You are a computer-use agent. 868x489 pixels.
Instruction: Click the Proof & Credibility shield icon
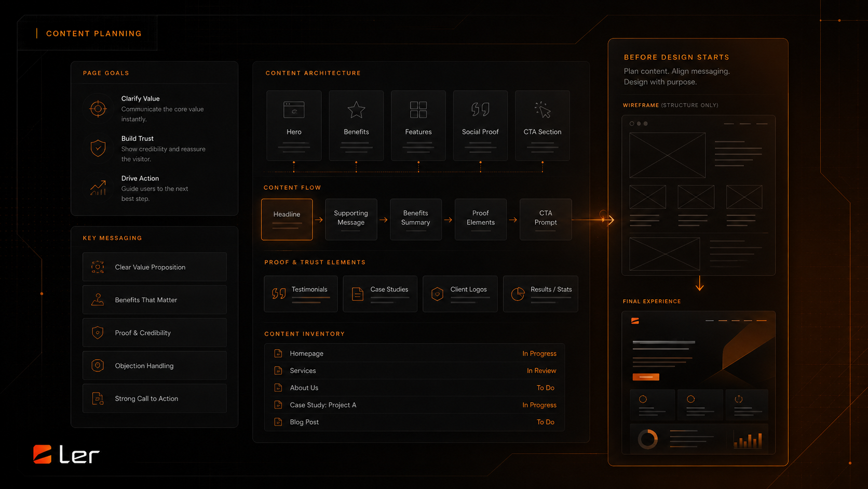pos(98,333)
